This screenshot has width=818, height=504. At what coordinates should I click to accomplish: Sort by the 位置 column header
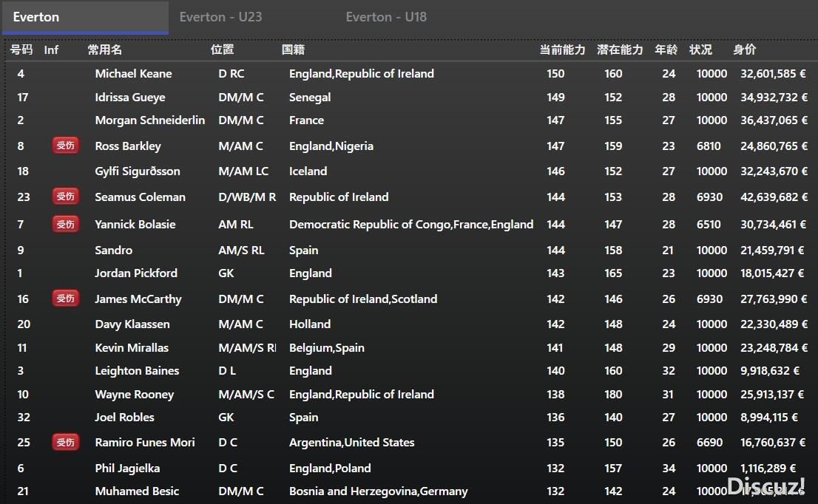(x=222, y=50)
